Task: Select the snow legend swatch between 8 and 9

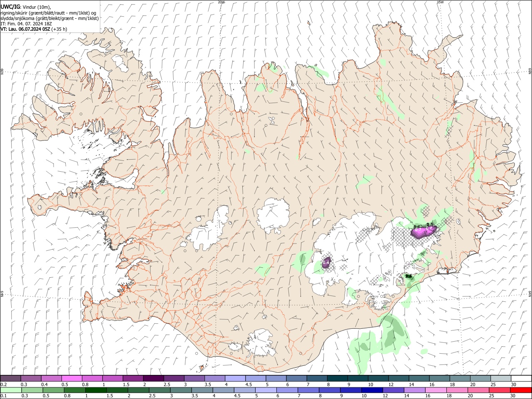Action: click(x=337, y=378)
